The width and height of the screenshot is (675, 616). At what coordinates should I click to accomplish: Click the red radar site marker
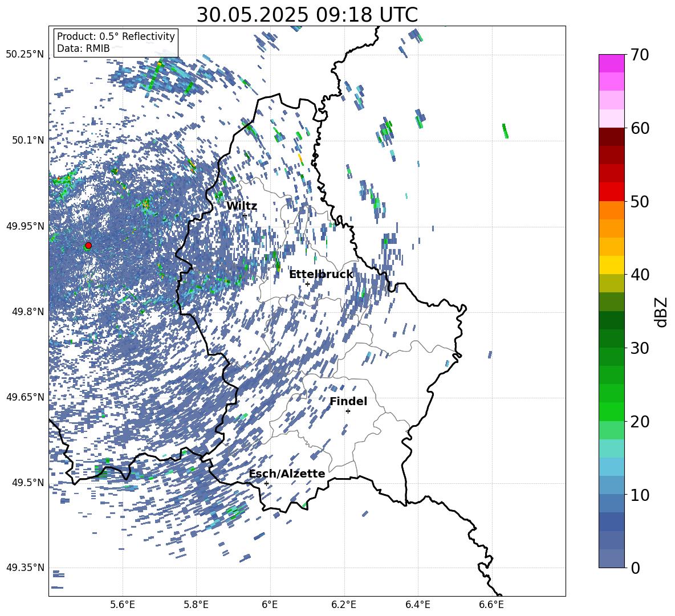click(x=88, y=246)
